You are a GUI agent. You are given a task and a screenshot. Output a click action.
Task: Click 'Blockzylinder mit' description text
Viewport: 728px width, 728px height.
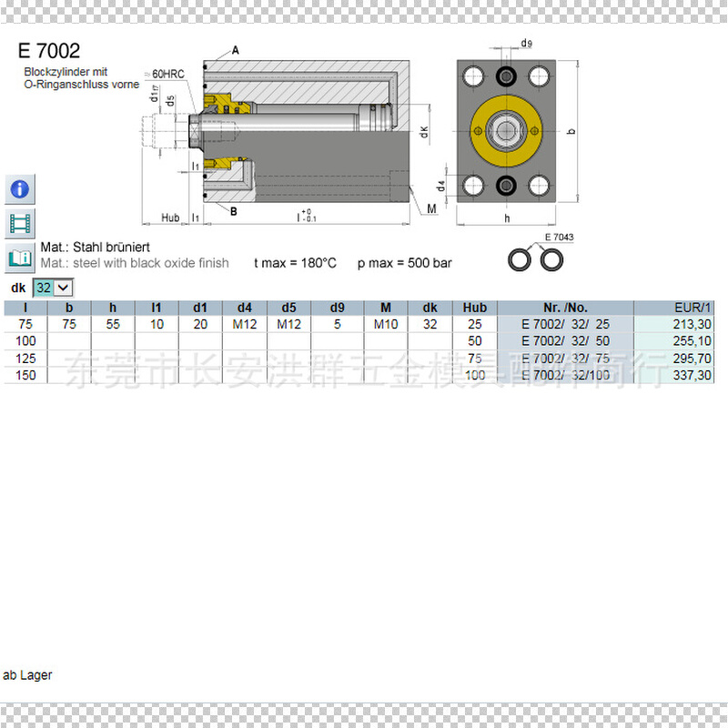click(x=66, y=72)
